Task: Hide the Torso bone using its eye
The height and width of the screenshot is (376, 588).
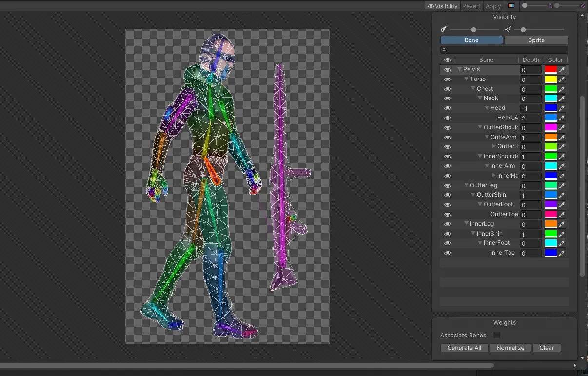Action: pyautogui.click(x=448, y=79)
